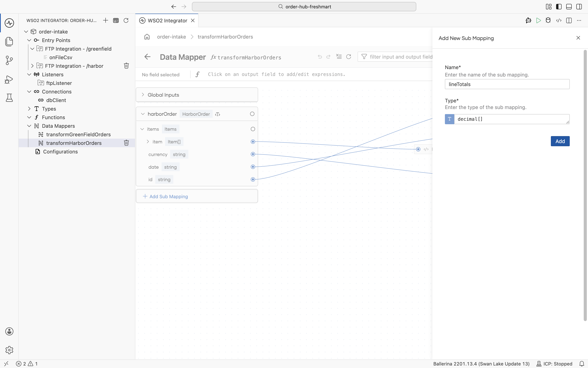Open the Explorer files icon

[x=9, y=42]
